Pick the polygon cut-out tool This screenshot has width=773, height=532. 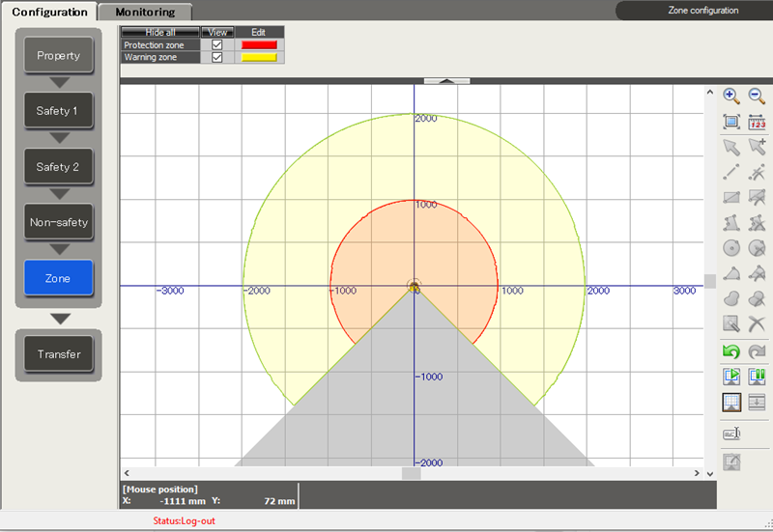coord(757,223)
